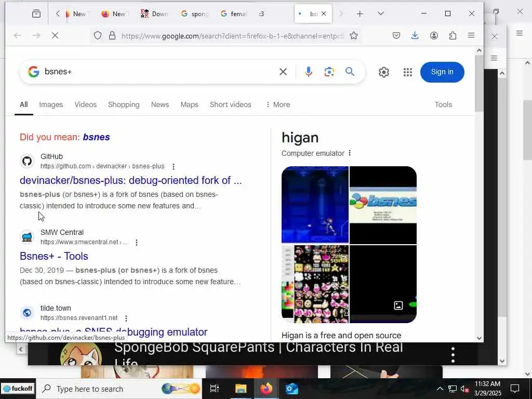Viewport: 532px width, 399px height.
Task: Open Outlook from the taskbar
Action: (x=291, y=389)
